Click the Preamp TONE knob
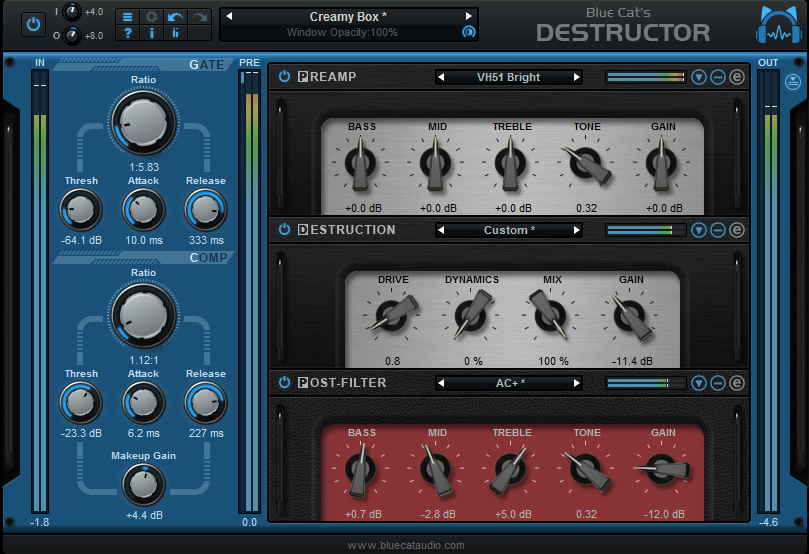809x554 pixels. click(x=586, y=164)
